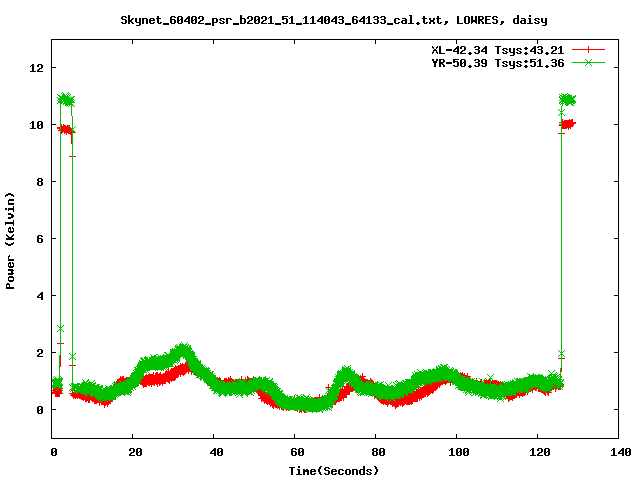This screenshot has height=480, width=640.
Task: Click the y-axis tick label 8
Action: [40, 182]
